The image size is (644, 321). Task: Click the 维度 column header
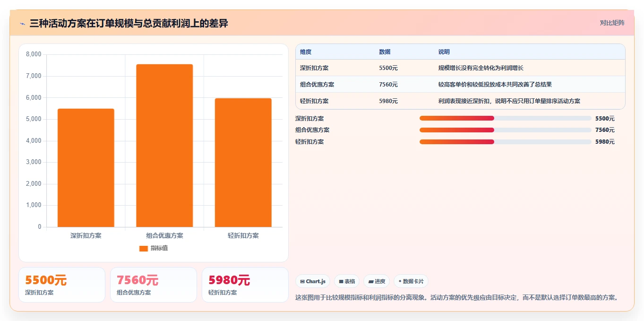(x=306, y=52)
